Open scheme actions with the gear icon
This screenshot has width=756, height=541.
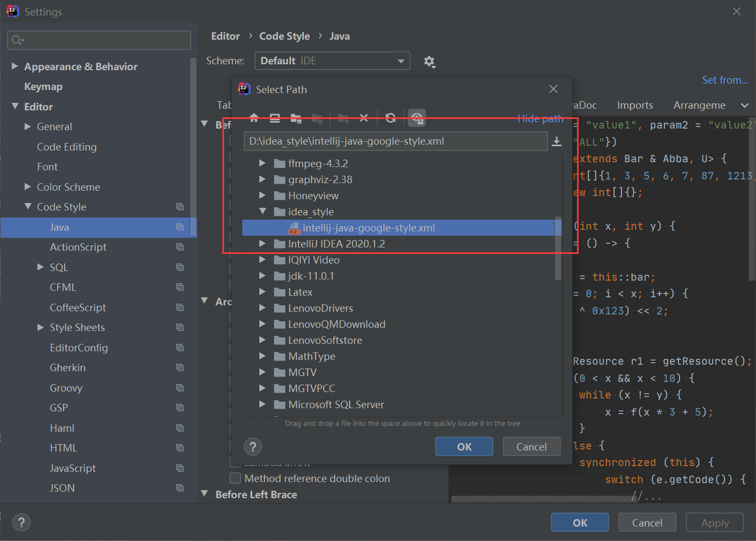430,62
